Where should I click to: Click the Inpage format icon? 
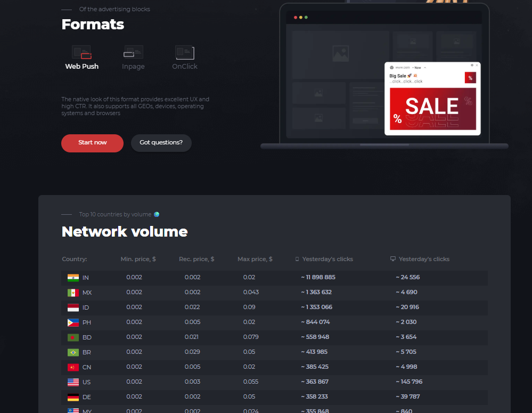click(133, 52)
